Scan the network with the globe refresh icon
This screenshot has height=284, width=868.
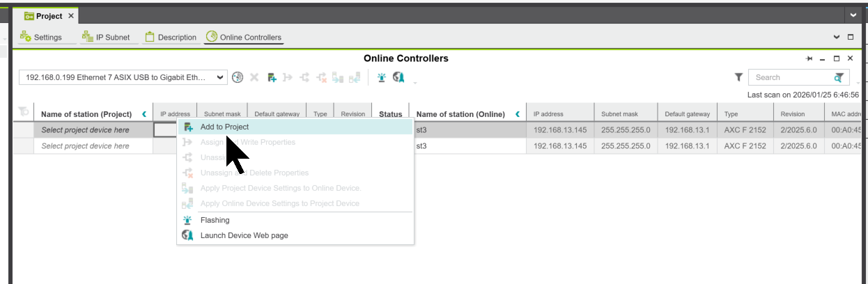pyautogui.click(x=238, y=77)
